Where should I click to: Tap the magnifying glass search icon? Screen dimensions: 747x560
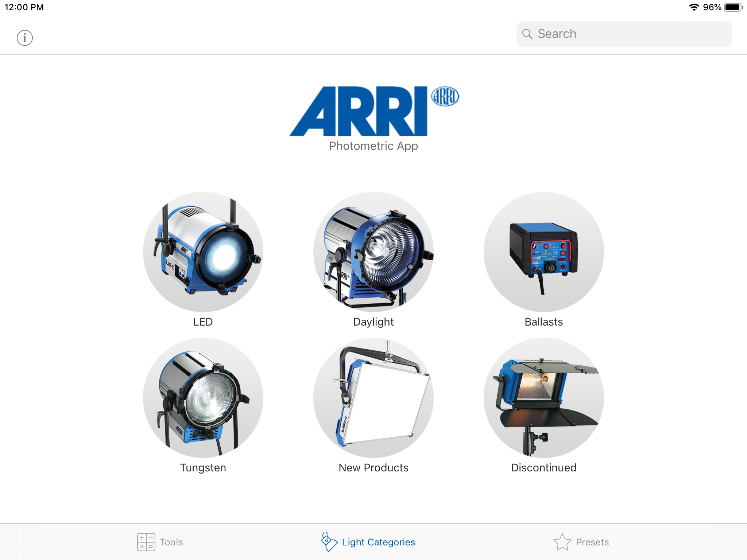point(527,34)
